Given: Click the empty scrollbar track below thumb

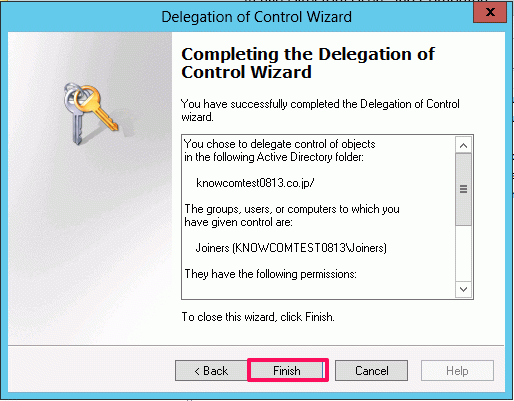Looking at the screenshot, I should pos(463,253).
